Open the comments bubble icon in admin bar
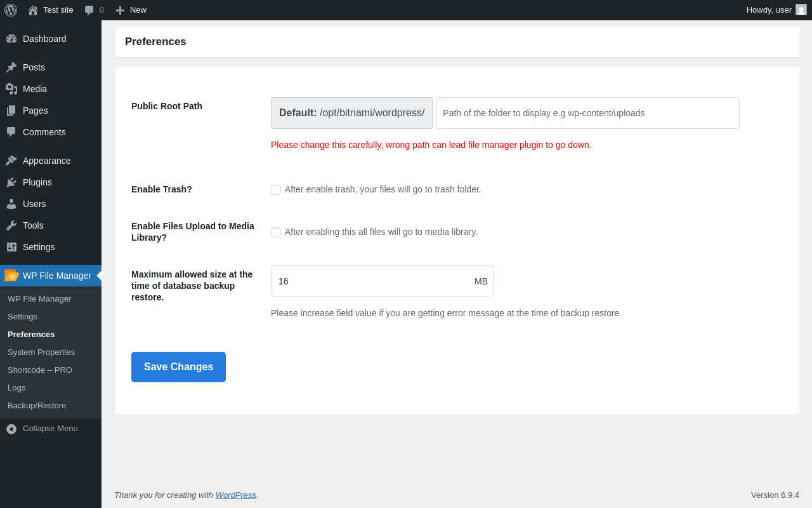This screenshot has width=812, height=508. [89, 10]
